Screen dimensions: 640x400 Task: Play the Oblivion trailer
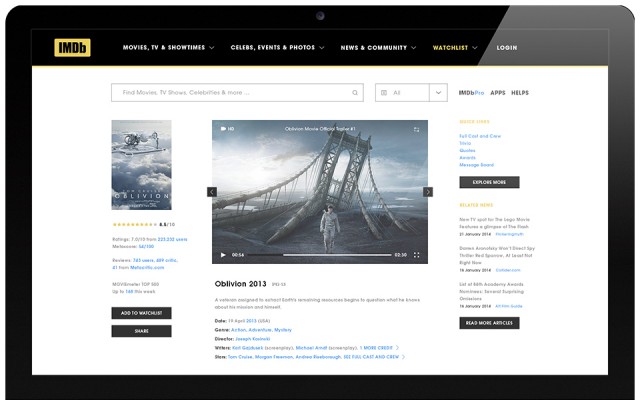pos(223,255)
